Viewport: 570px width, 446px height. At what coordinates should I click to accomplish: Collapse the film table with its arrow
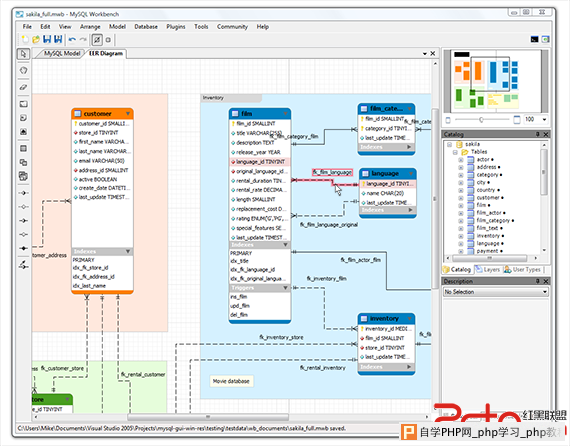285,113
